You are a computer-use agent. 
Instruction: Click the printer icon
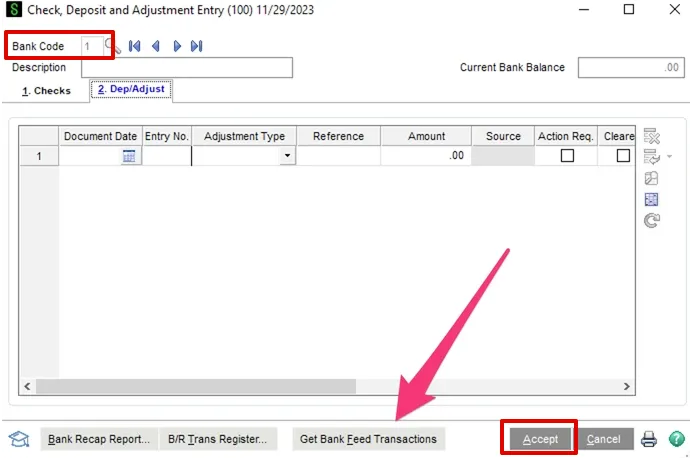click(x=649, y=439)
